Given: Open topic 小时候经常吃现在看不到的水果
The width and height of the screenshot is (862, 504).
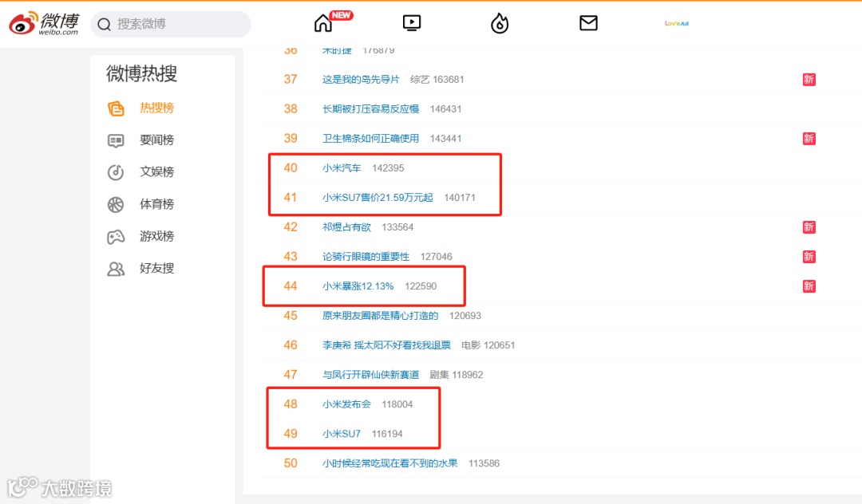Looking at the screenshot, I should (389, 463).
